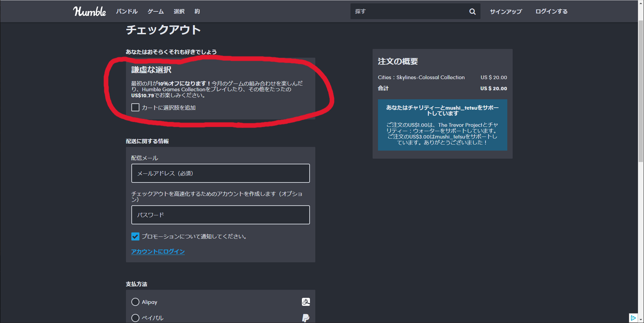Image resolution: width=644 pixels, height=323 pixels.
Task: Click サインアップ link
Action: (x=506, y=11)
